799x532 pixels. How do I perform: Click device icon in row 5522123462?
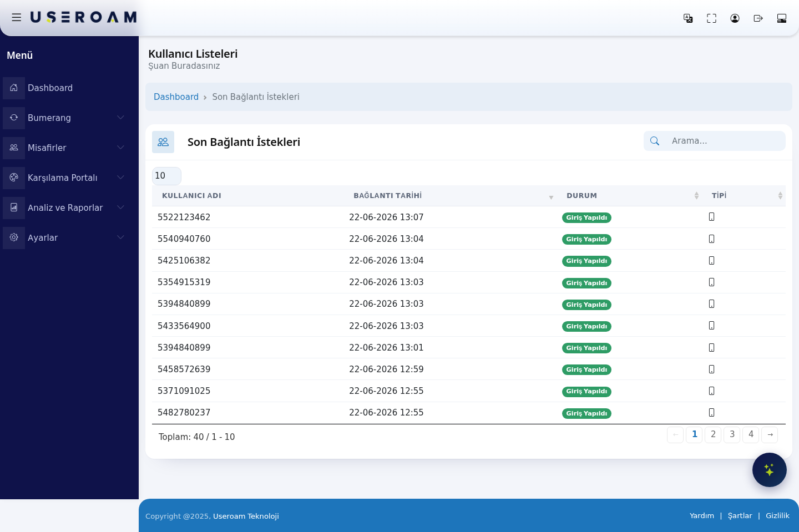pos(712,217)
